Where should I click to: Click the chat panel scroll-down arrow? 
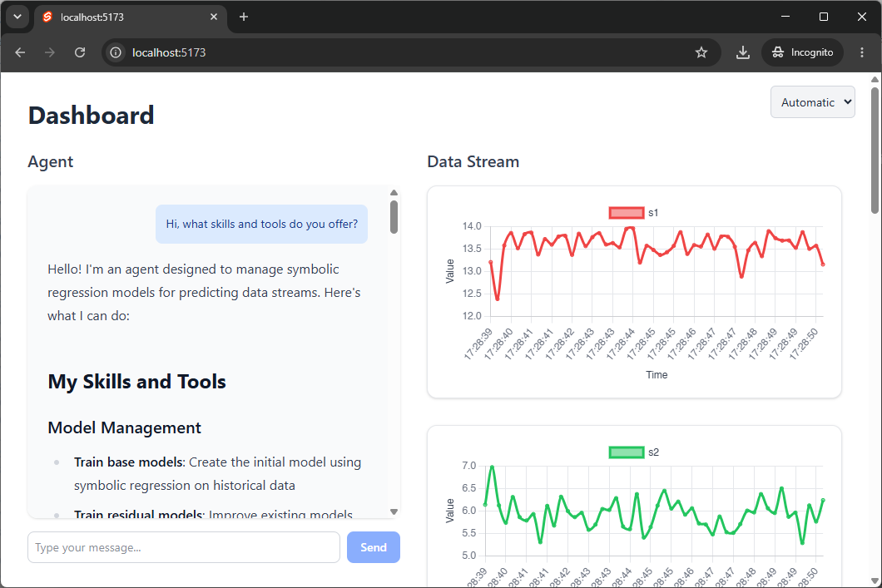(x=394, y=511)
